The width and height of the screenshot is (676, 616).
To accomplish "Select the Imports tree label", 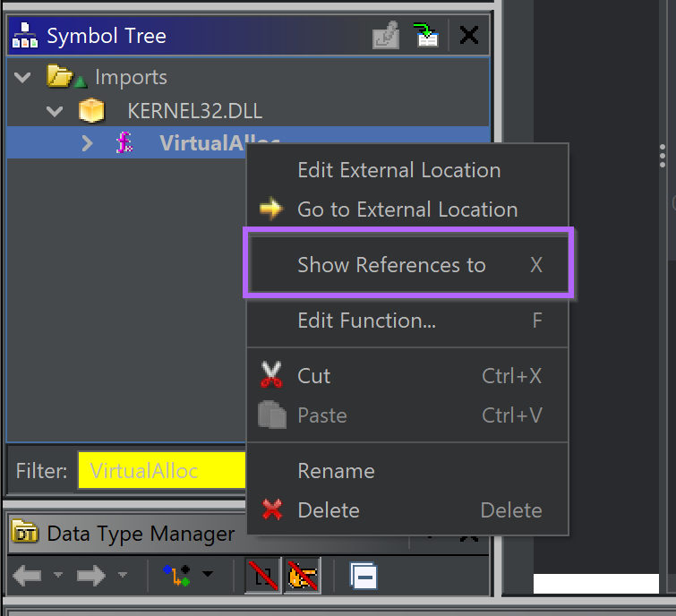I will click(131, 78).
